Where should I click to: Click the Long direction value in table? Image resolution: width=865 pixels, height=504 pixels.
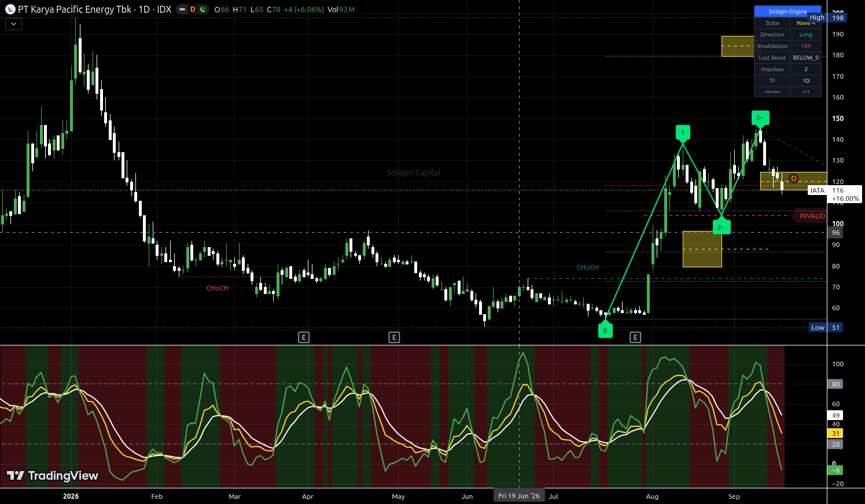pyautogui.click(x=806, y=35)
